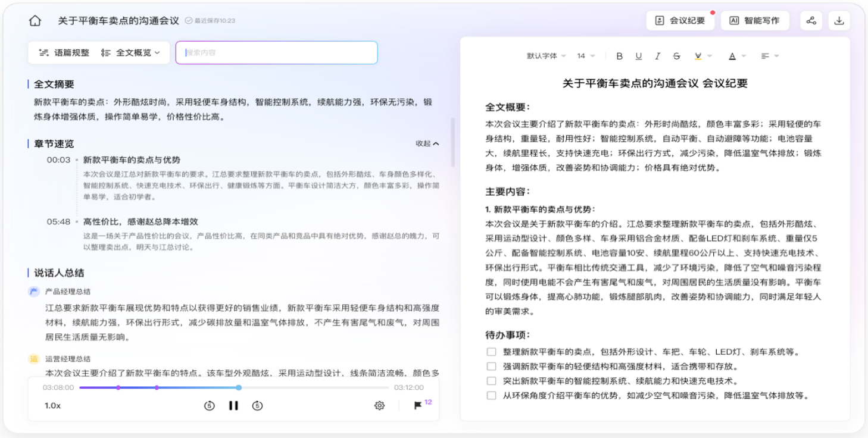Viewport: 868px width, 438px height.
Task: Rewind audio five seconds
Action: [x=209, y=406]
